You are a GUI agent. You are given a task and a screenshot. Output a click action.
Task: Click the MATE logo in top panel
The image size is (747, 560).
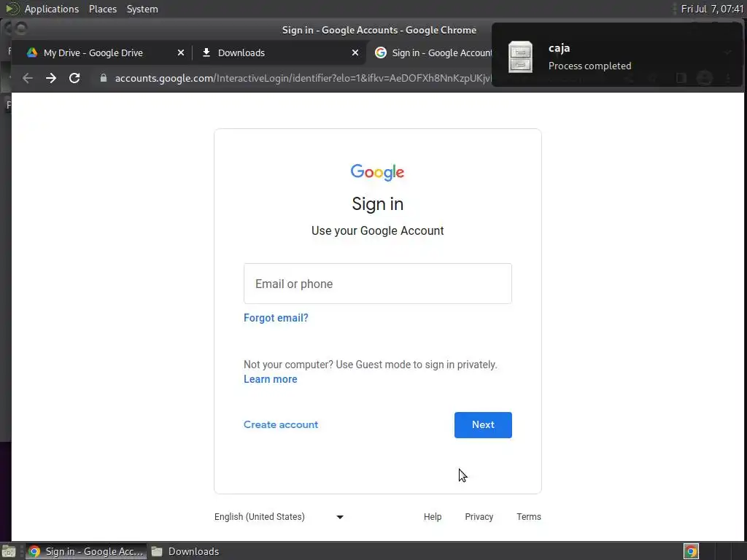[12, 9]
